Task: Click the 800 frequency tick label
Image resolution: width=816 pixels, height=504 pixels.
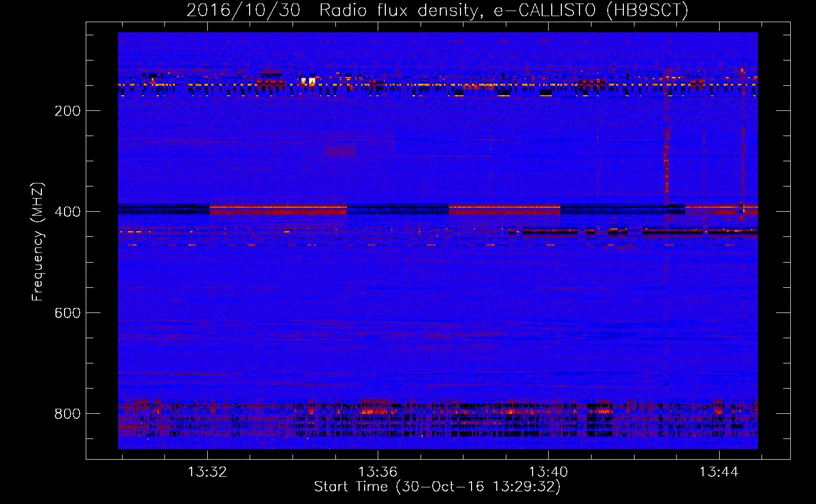Action: pos(68,414)
